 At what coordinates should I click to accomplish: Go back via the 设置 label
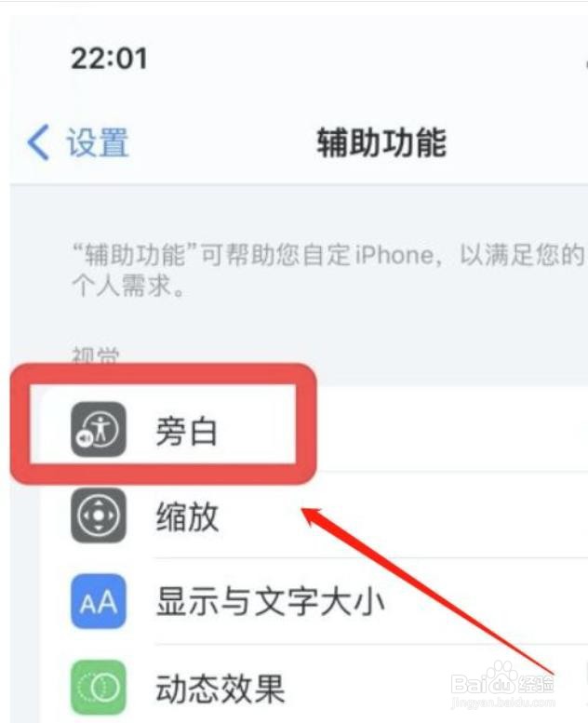pyautogui.click(x=98, y=142)
